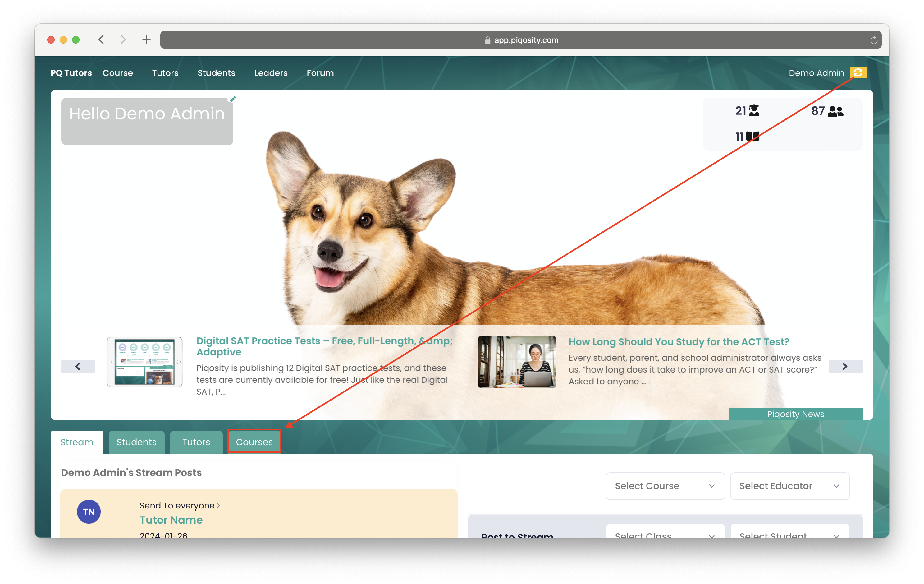Viewport: 924px width, 584px height.
Task: Reload the page in browser address bar
Action: pos(873,40)
